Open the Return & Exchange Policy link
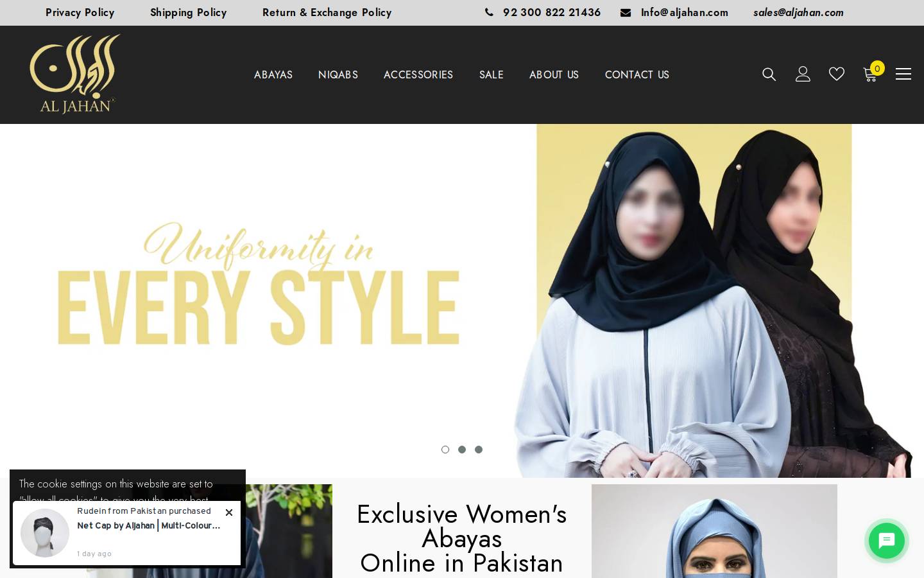This screenshot has width=924, height=578. (327, 12)
